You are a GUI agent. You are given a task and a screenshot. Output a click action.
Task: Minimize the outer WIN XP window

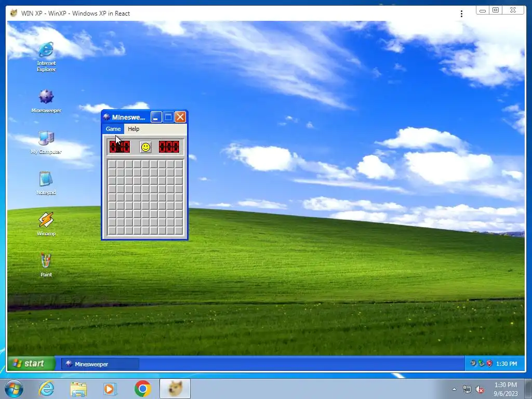pyautogui.click(x=483, y=10)
